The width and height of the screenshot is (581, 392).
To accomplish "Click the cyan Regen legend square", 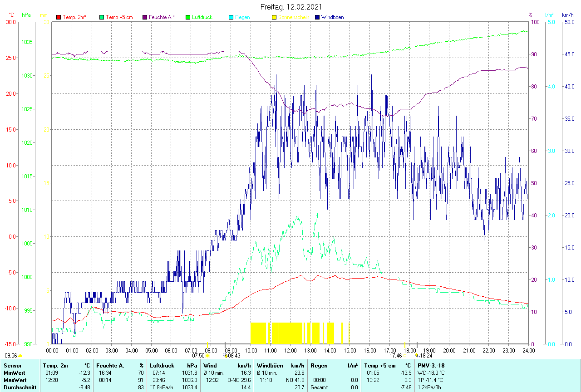I will point(231,17).
